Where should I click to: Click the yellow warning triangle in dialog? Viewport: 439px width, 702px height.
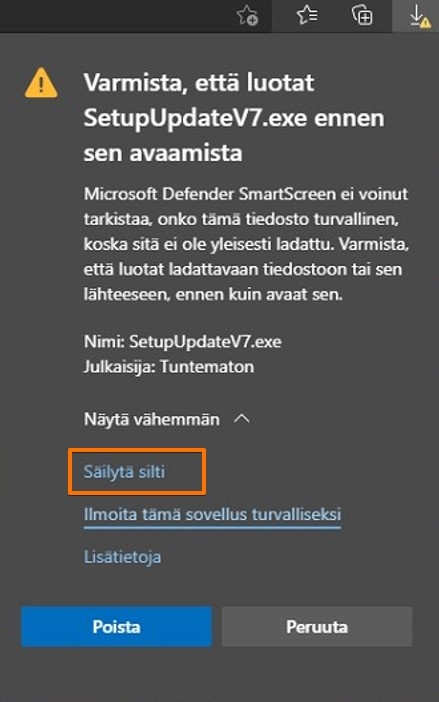tap(41, 83)
